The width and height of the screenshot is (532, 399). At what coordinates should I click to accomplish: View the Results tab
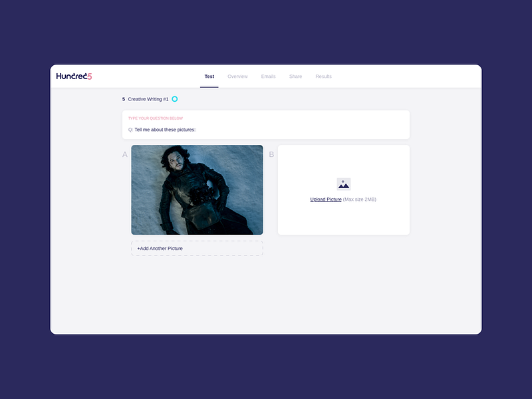click(x=324, y=76)
